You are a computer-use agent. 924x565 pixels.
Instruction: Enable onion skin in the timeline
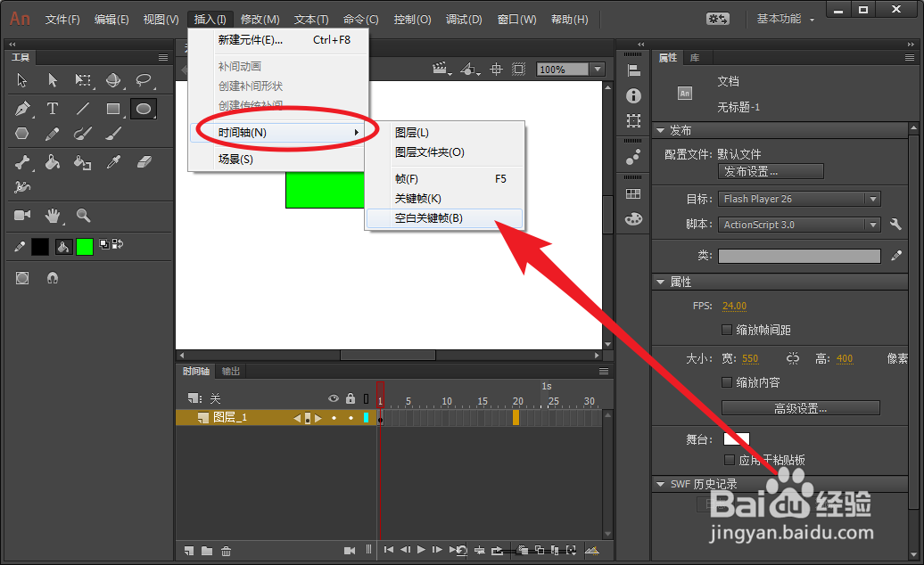(523, 550)
